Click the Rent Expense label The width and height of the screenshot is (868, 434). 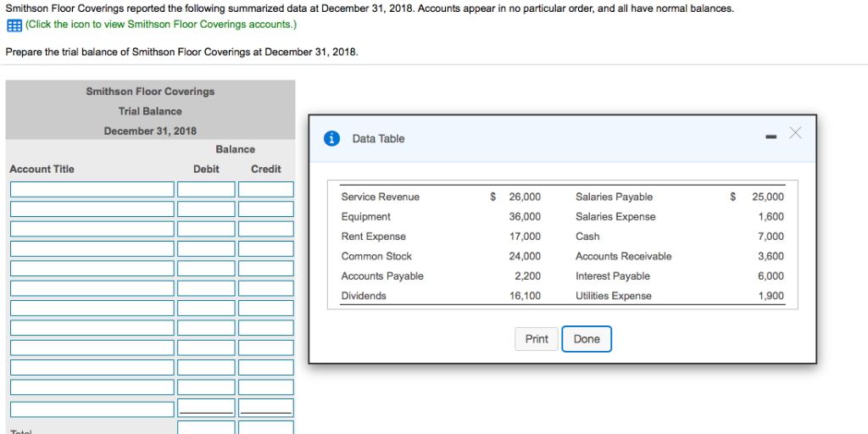[x=374, y=237]
